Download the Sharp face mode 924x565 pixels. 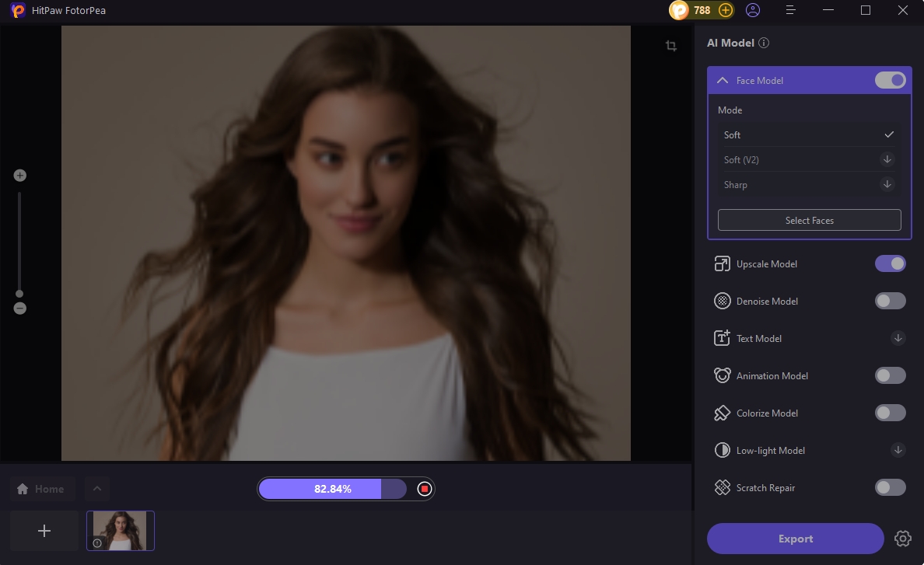click(887, 184)
